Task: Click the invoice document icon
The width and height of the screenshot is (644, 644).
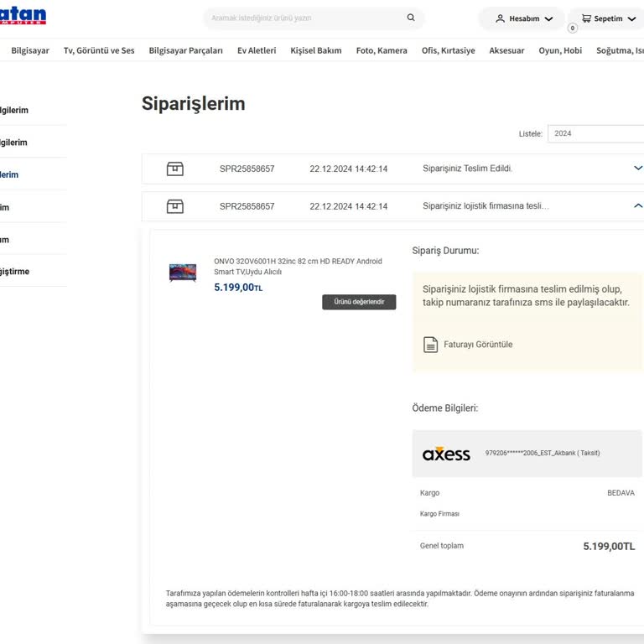Action: (430, 345)
